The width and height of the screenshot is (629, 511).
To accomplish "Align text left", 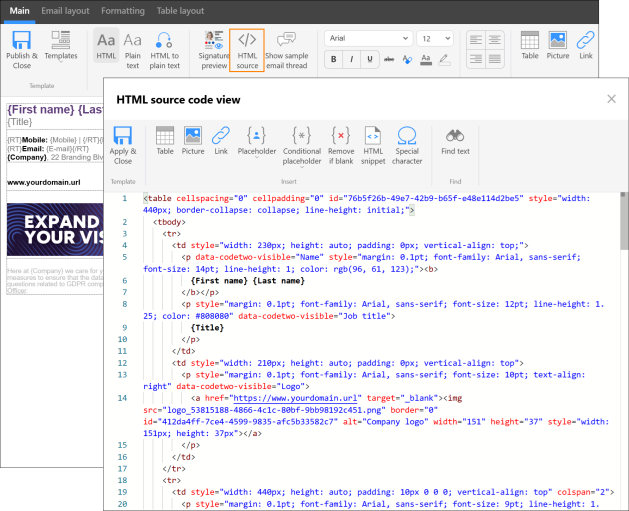I will 476,40.
